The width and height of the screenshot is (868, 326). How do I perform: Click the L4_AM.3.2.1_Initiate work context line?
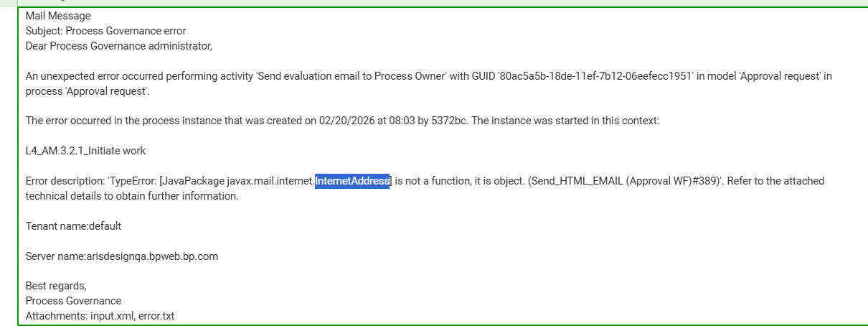click(x=85, y=151)
